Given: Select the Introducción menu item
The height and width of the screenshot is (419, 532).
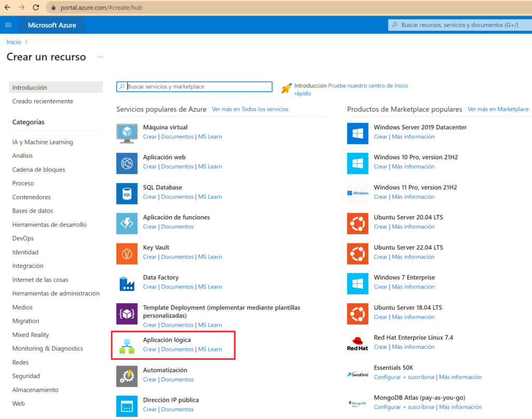Looking at the screenshot, I should [x=56, y=87].
